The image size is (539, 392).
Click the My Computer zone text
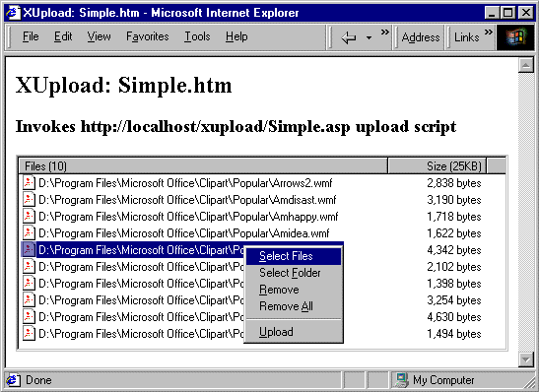[443, 380]
